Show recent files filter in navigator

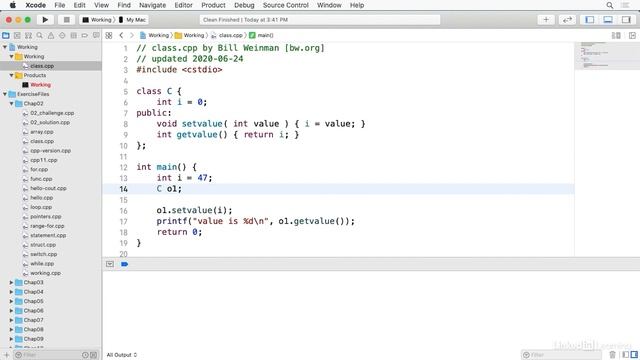pos(85,355)
